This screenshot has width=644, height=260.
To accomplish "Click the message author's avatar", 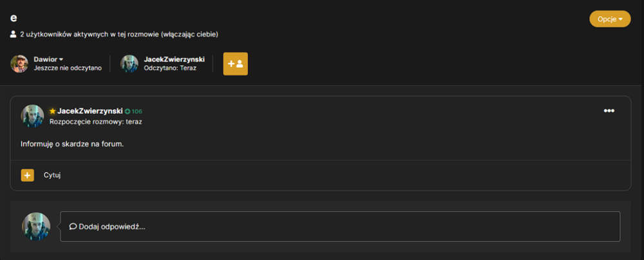I will coord(32,116).
